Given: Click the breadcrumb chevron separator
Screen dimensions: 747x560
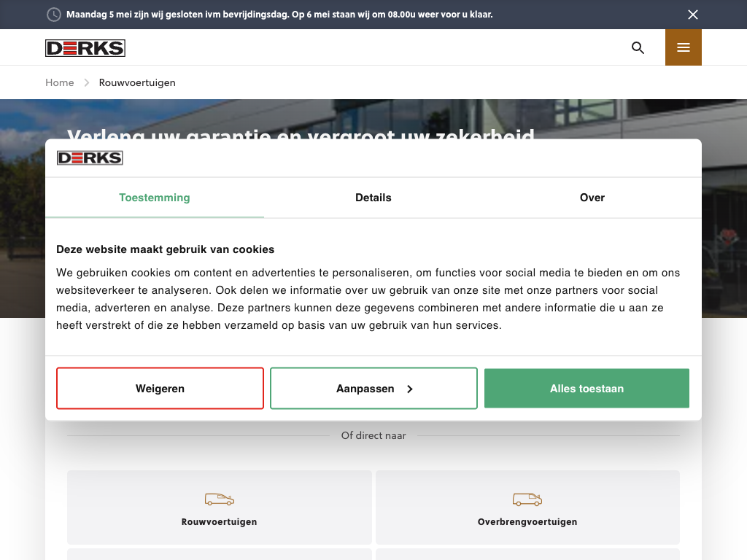Looking at the screenshot, I should click(87, 82).
